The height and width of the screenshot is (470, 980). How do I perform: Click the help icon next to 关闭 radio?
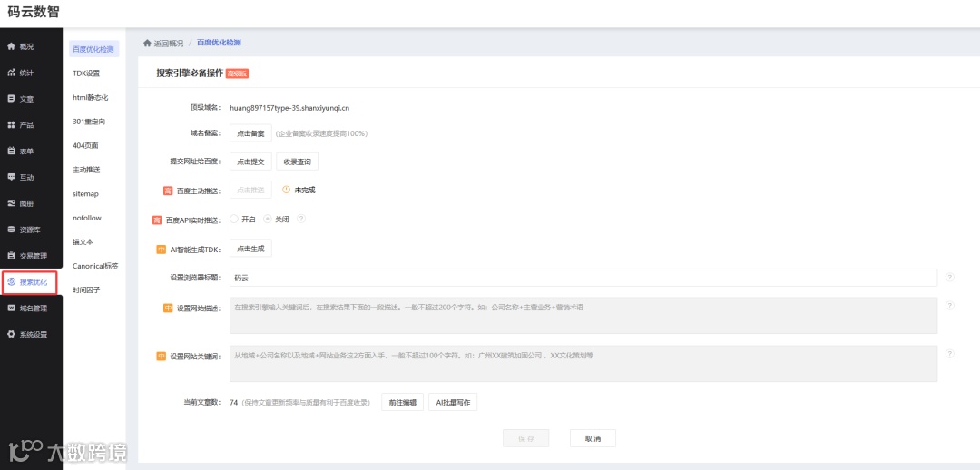click(x=301, y=219)
